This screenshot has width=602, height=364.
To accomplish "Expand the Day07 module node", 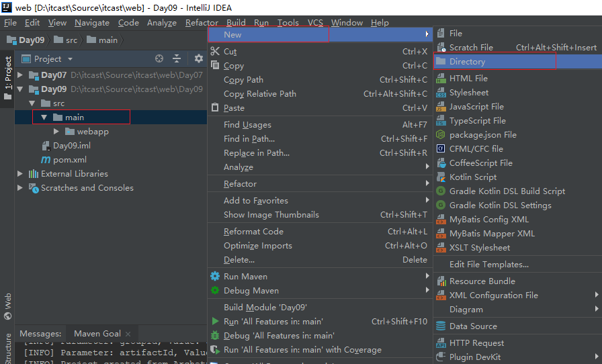I will pos(20,75).
